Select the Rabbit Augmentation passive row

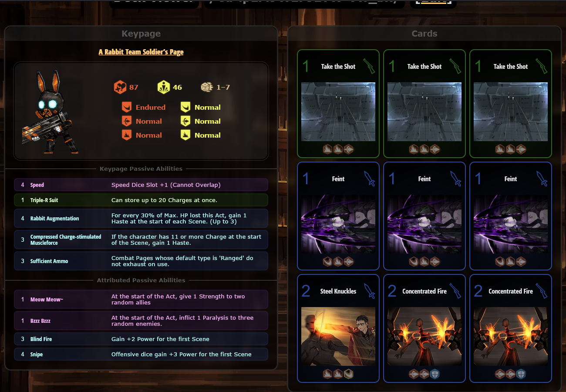[x=141, y=218]
